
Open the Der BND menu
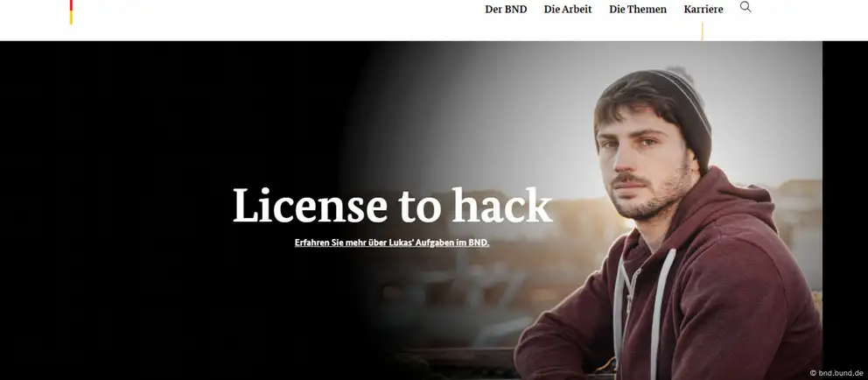tap(506, 10)
